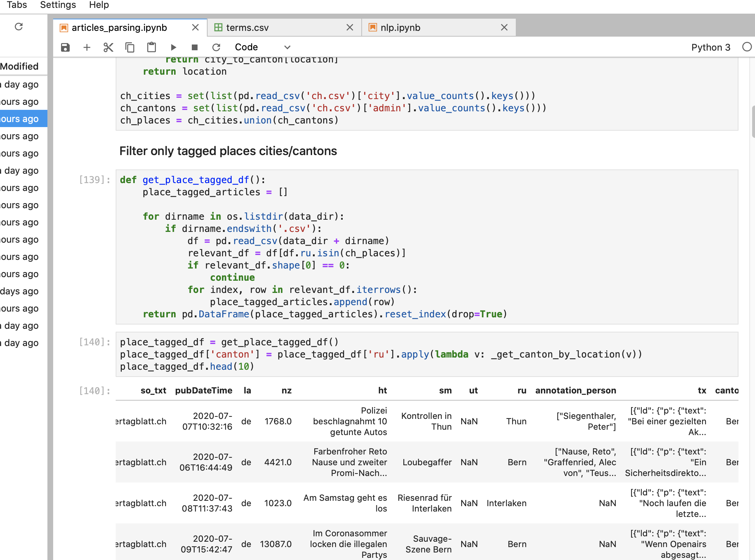
Task: Close the articles_parsing.ipynb tab
Action: (x=195, y=28)
